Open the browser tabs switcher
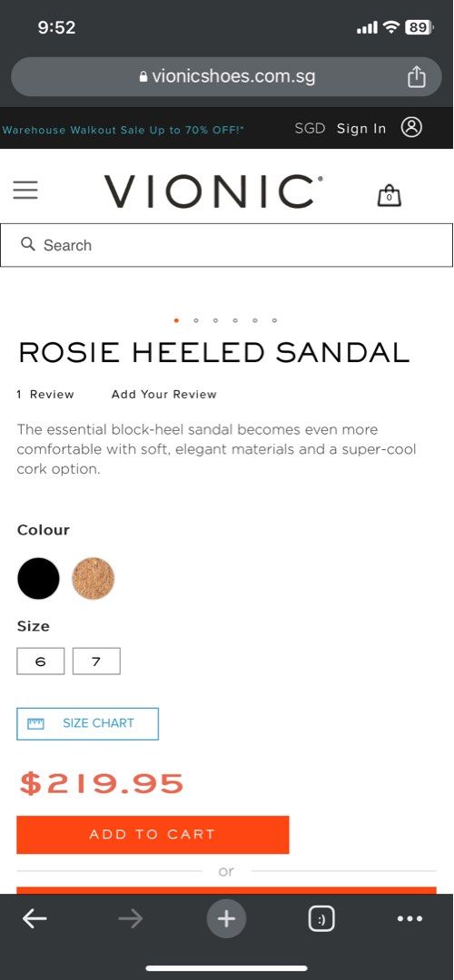 pos(321,918)
